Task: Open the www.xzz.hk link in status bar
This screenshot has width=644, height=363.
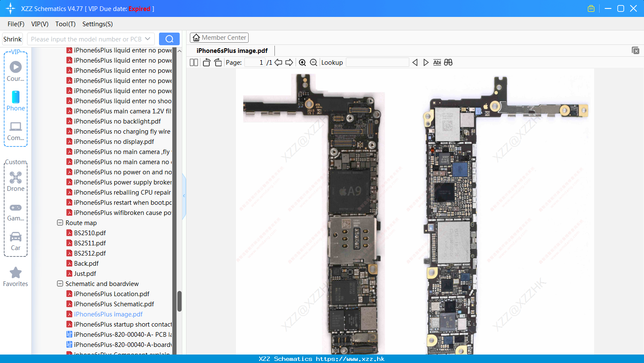Action: [x=350, y=359]
